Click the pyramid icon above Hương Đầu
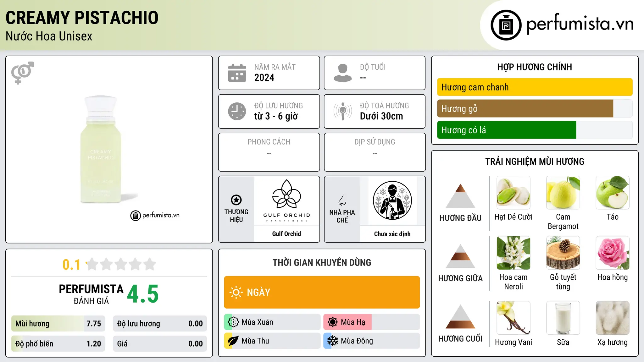The height and width of the screenshot is (362, 644). [460, 196]
